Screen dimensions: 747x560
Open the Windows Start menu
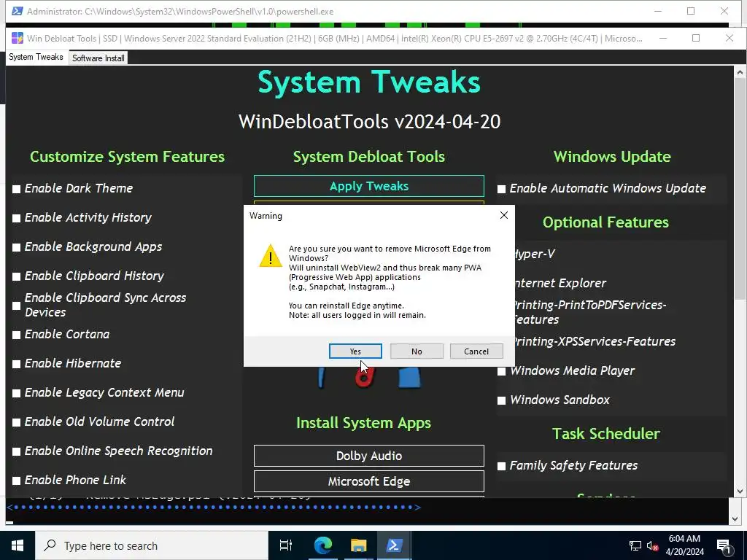pos(18,545)
